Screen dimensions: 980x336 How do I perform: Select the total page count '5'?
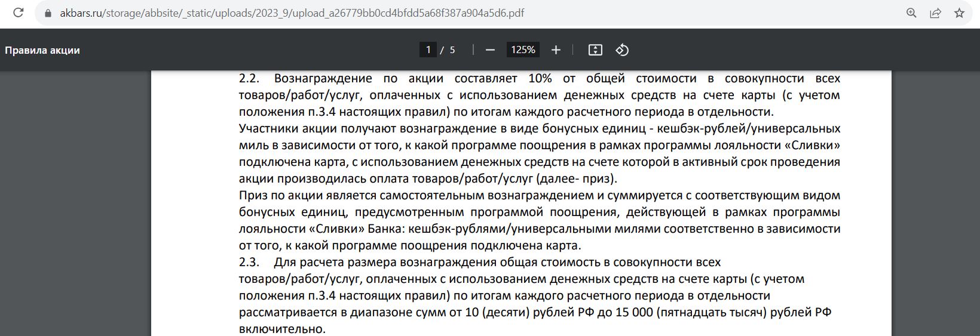click(452, 50)
